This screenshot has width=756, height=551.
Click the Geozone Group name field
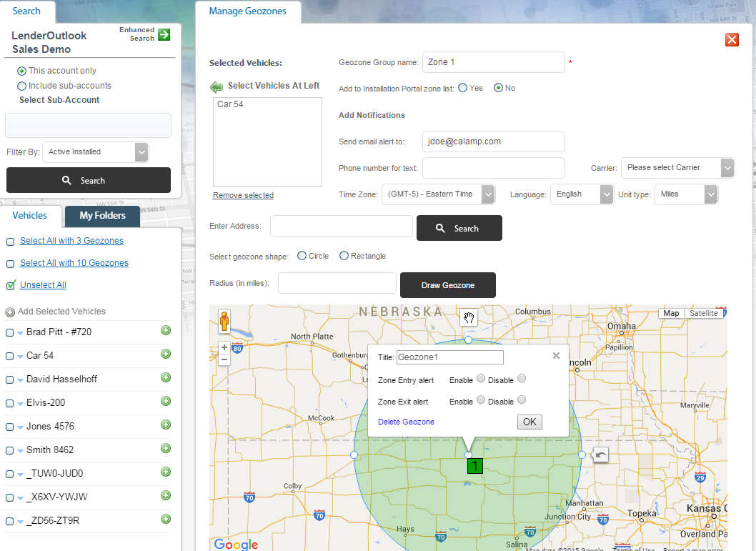pyautogui.click(x=493, y=62)
